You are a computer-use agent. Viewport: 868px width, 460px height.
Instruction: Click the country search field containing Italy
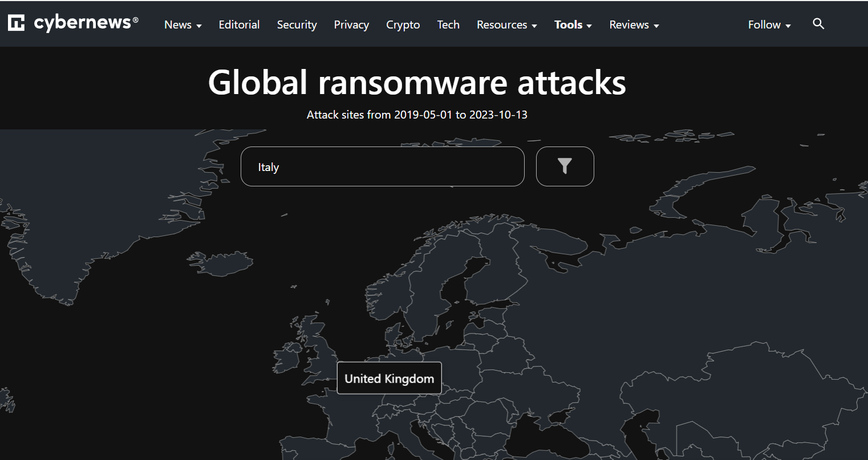pyautogui.click(x=382, y=167)
